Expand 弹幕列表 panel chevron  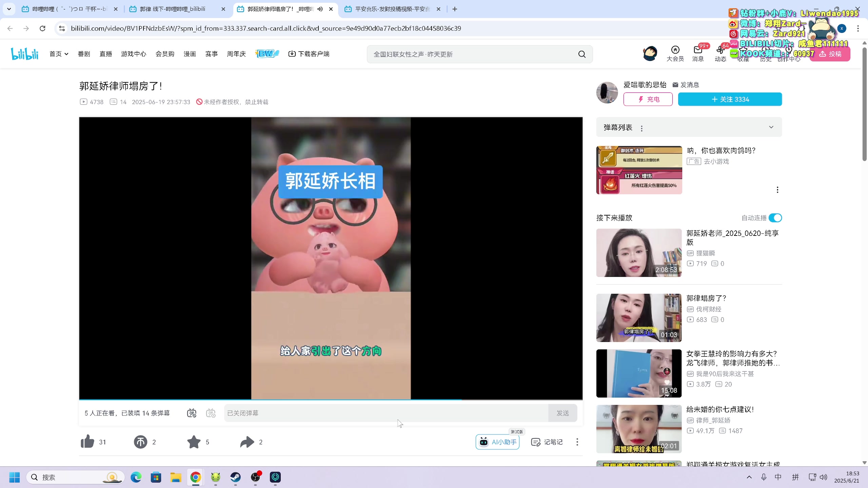[x=771, y=127]
